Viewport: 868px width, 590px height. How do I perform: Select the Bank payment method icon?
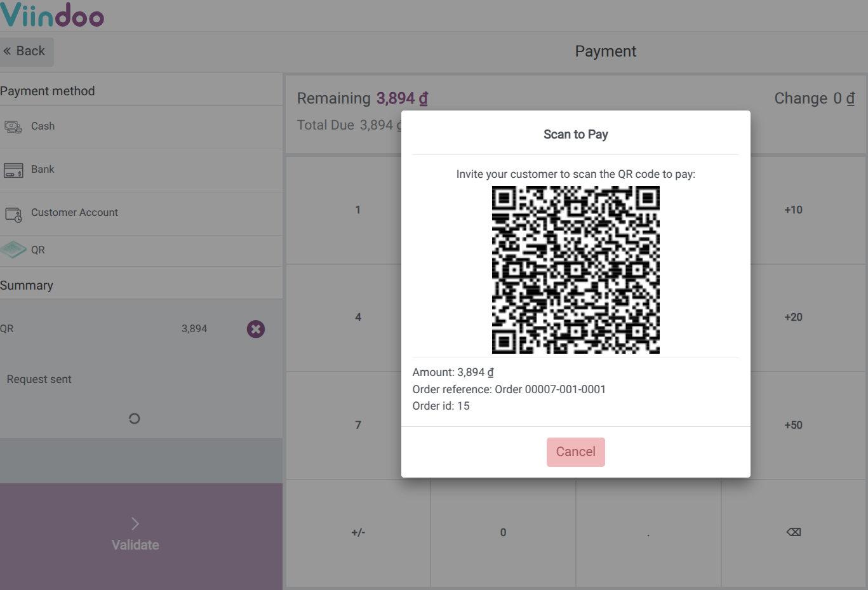(13, 169)
